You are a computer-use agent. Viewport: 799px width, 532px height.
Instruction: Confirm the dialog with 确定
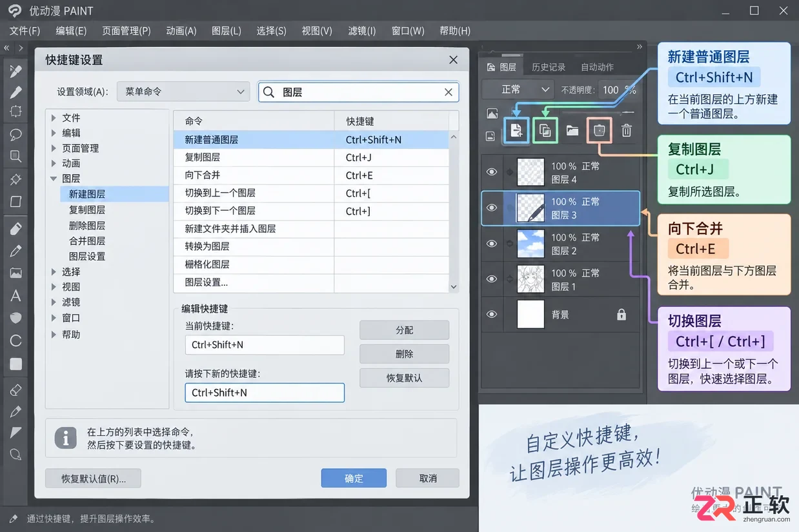pos(354,478)
